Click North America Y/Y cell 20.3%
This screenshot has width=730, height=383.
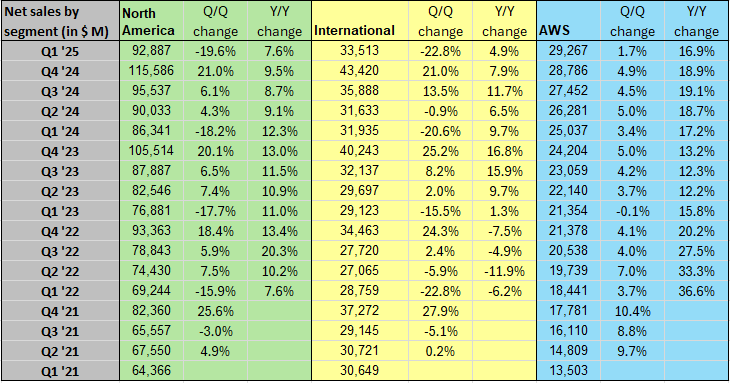point(279,251)
